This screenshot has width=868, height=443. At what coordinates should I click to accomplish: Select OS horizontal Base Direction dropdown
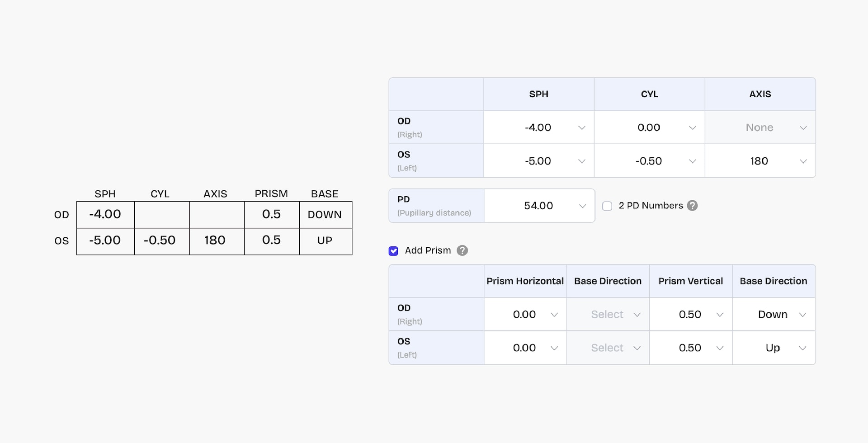(608, 348)
